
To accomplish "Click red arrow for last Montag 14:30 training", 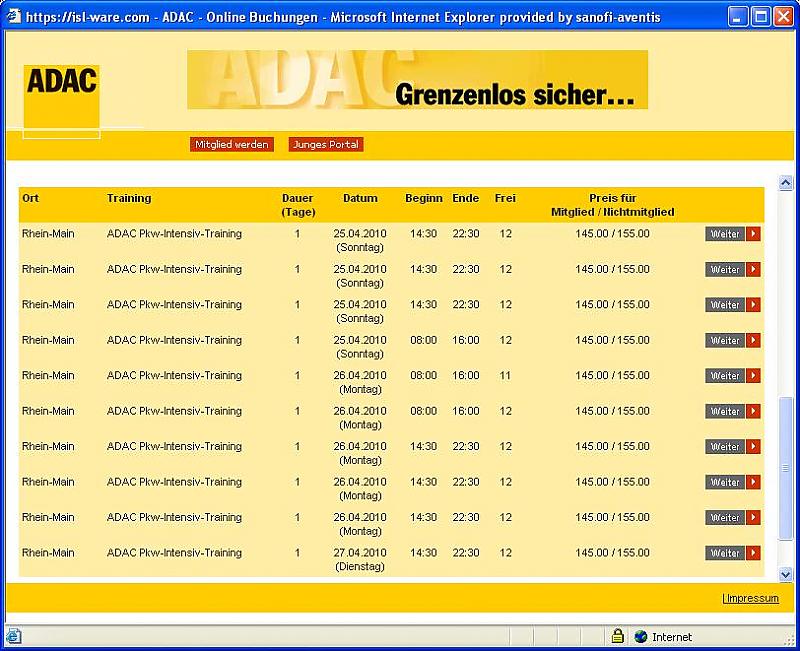I will click(753, 518).
